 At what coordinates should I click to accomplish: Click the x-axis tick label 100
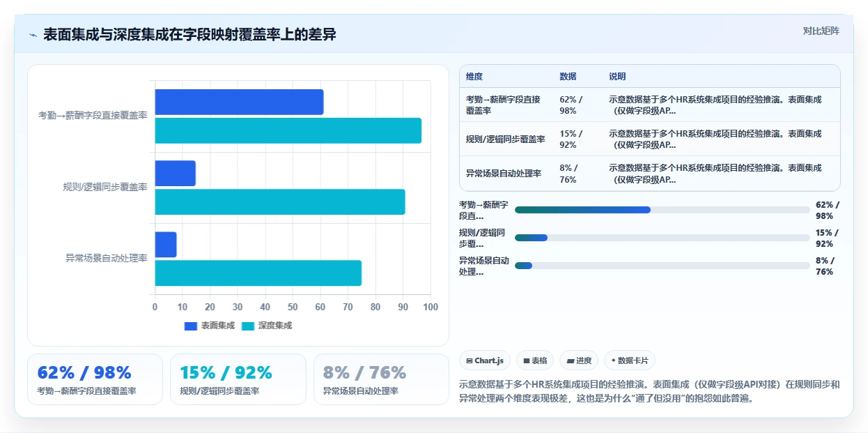[x=431, y=307]
